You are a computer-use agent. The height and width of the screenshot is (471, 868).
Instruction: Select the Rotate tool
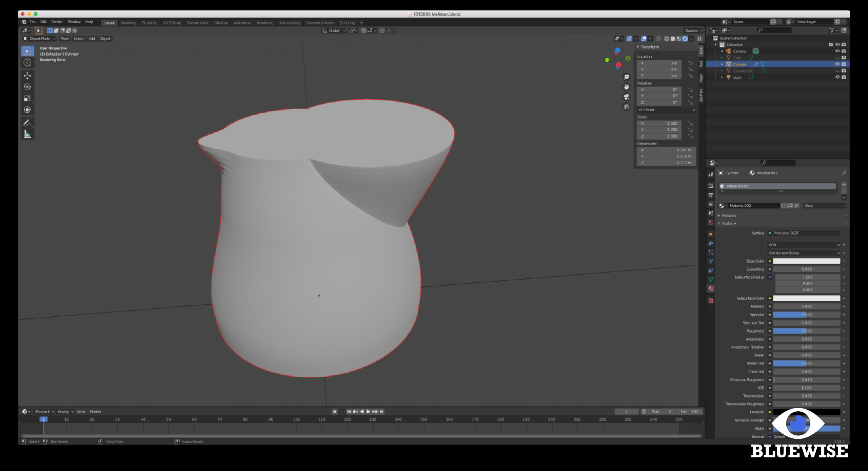click(27, 87)
